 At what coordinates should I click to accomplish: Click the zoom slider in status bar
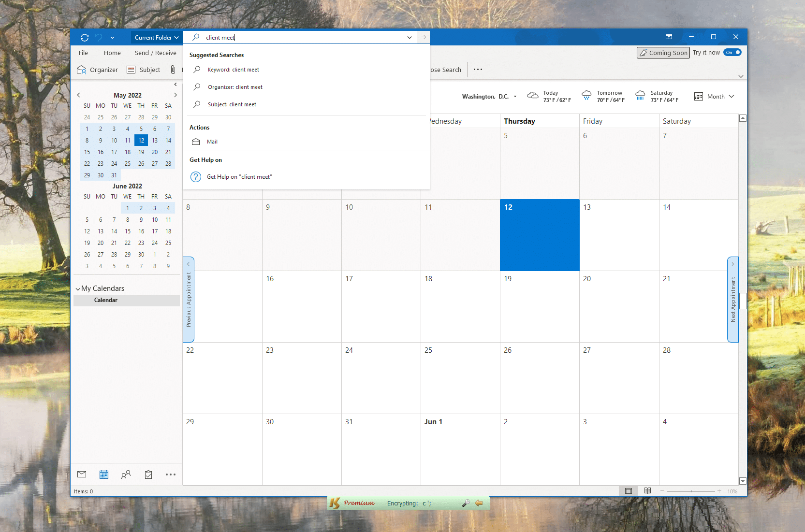point(690,491)
